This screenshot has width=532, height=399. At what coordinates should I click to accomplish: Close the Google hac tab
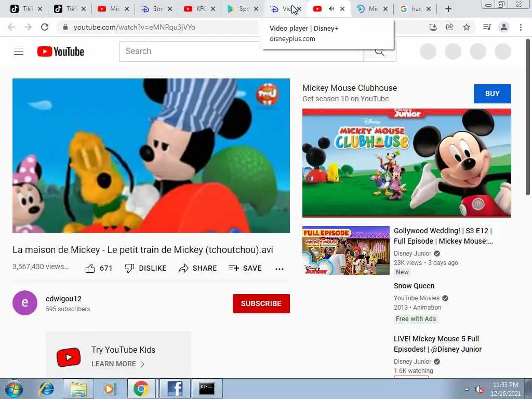429,9
